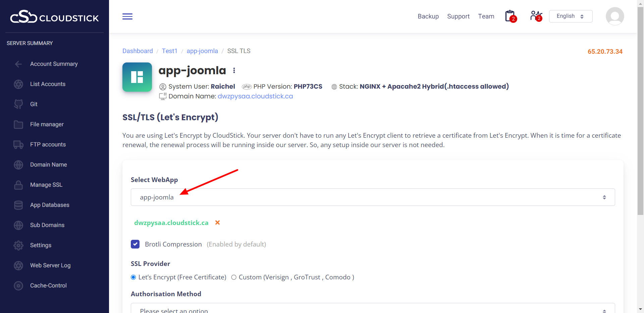The height and width of the screenshot is (313, 644).
Task: Open File manager from the sidebar
Action: pyautogui.click(x=47, y=124)
